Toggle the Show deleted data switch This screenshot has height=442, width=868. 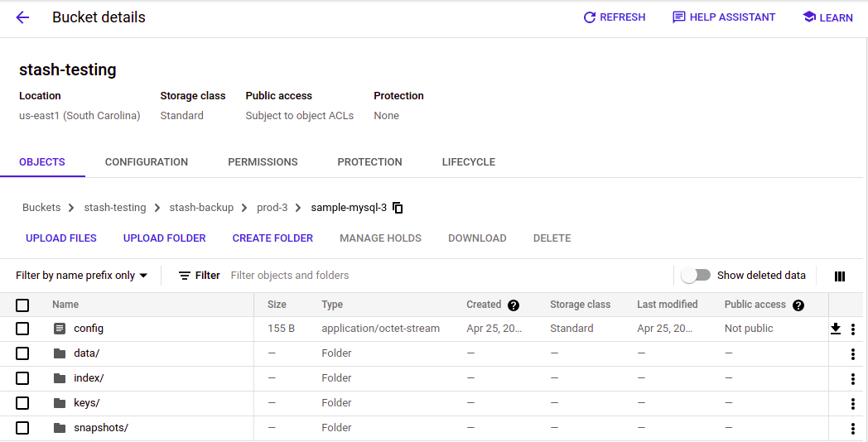(696, 276)
